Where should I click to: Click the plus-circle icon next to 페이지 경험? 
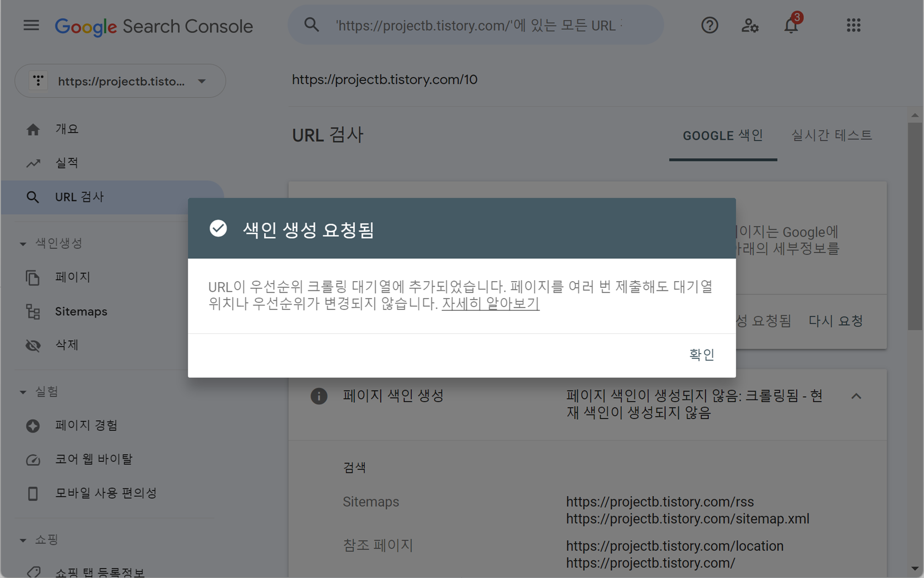pyautogui.click(x=33, y=426)
